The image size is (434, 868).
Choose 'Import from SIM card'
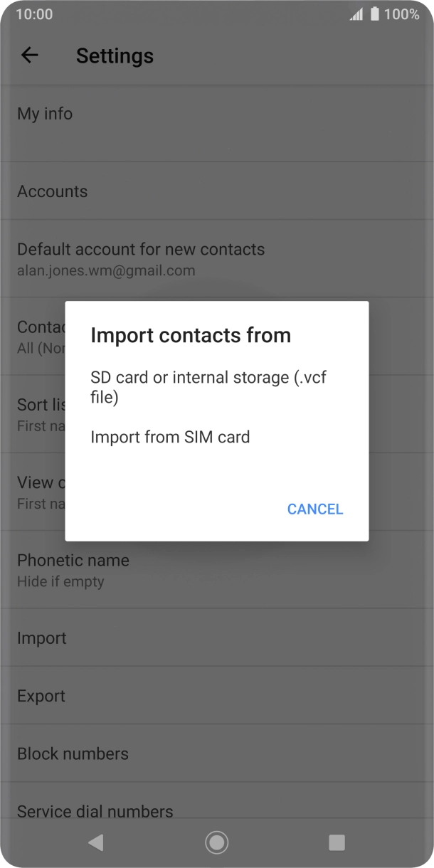[170, 437]
